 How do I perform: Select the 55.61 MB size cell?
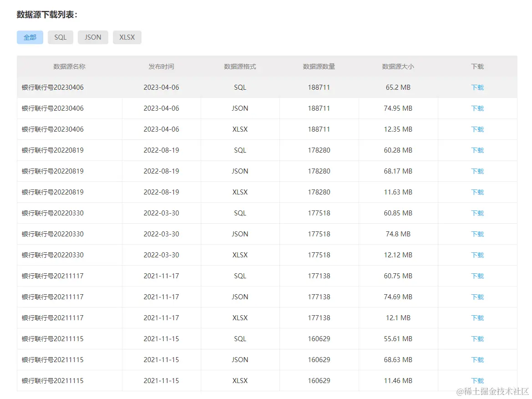(398, 339)
